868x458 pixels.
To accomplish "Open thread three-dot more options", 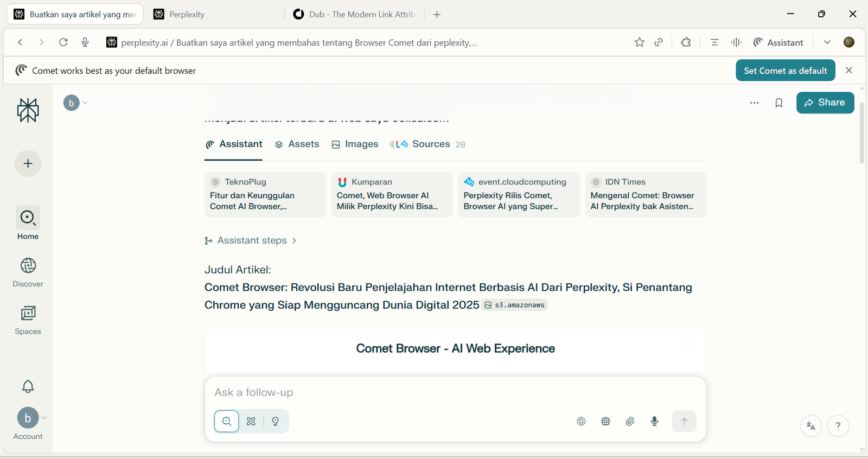I will point(754,103).
